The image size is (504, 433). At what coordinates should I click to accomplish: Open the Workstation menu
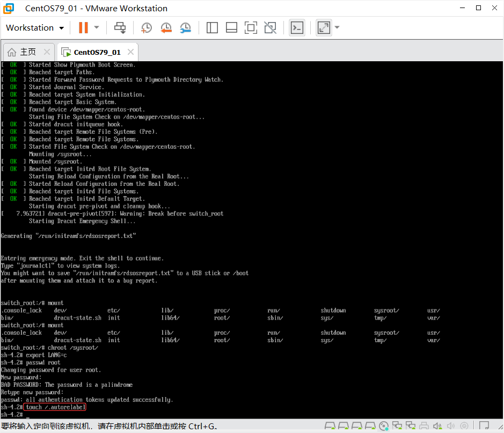click(x=35, y=27)
